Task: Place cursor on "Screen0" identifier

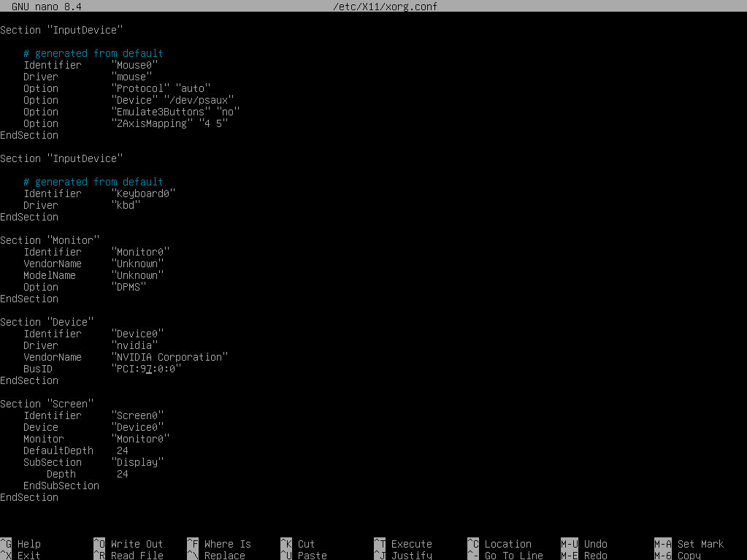Action: [137, 415]
